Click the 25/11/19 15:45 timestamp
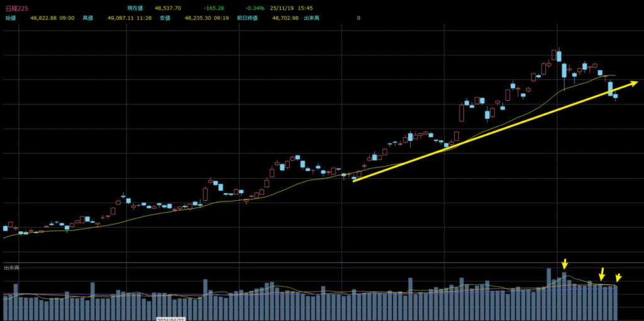 coord(291,8)
